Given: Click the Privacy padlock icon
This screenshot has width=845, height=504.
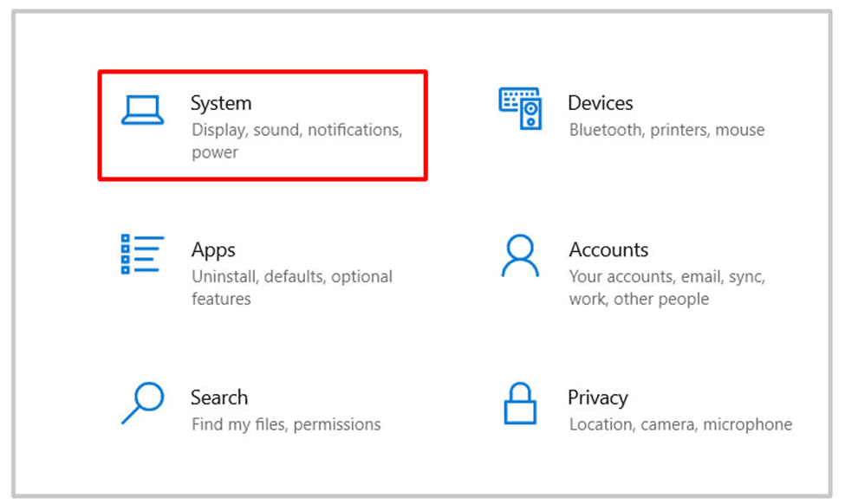Looking at the screenshot, I should point(519,404).
